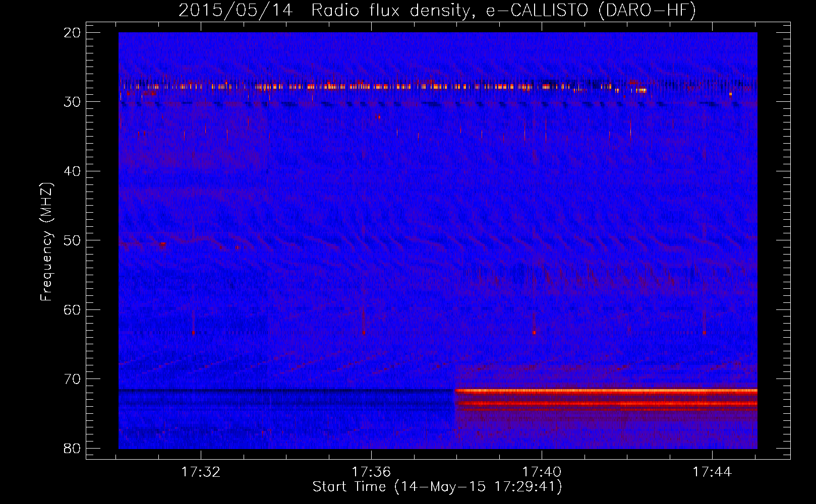Click the 17:40 time tick label
Viewport: 816px width, 504px height.
click(x=542, y=472)
